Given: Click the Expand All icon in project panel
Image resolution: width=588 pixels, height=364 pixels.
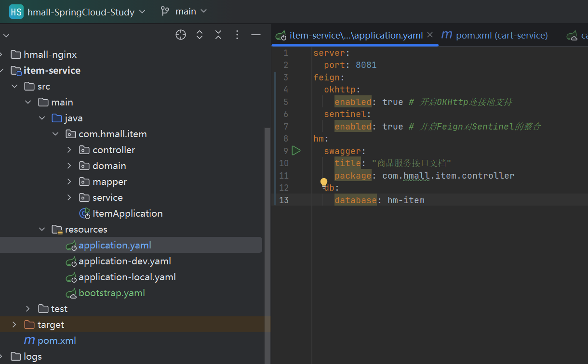Looking at the screenshot, I should tap(200, 35).
